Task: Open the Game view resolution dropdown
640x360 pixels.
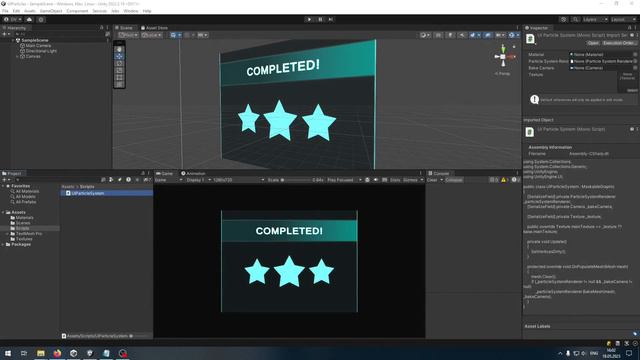Action: point(238,180)
